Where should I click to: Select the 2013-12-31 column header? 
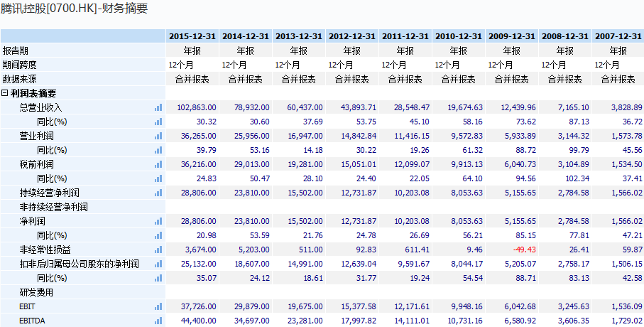[299, 36]
